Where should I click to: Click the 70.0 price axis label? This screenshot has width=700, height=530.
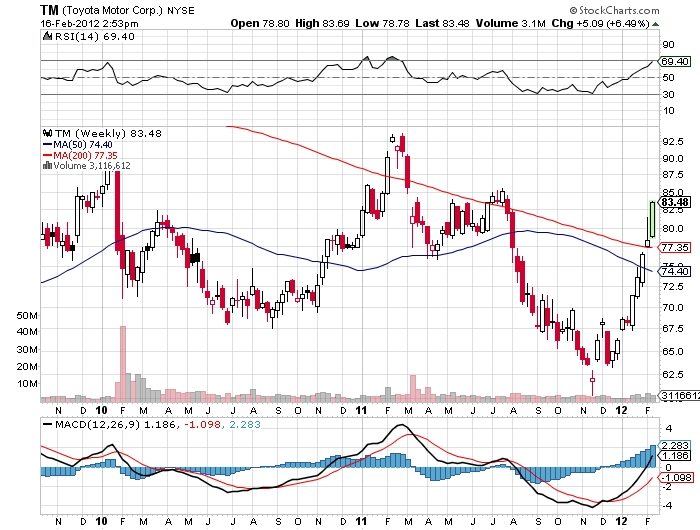click(673, 307)
